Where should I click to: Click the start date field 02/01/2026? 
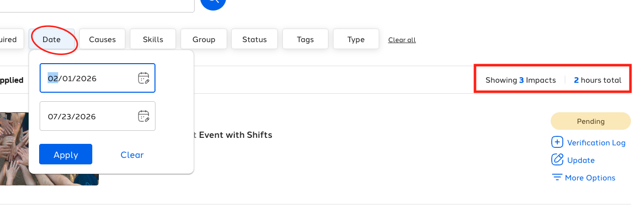click(97, 78)
